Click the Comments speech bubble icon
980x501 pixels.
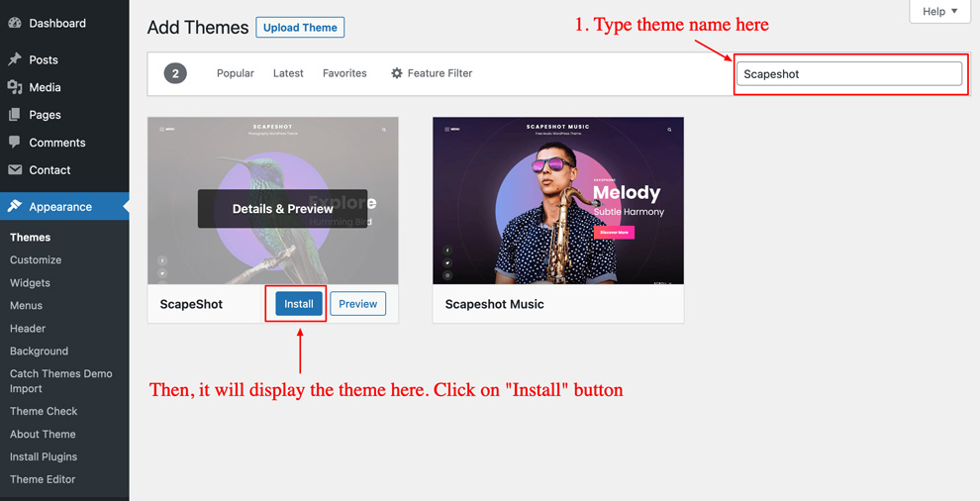click(15, 143)
